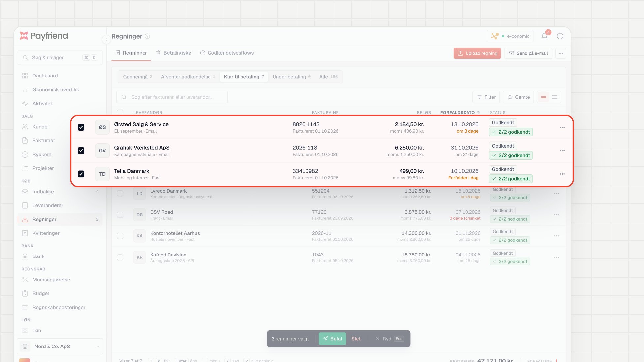644x362 pixels.
Task: Expand the Nord & Co. ApS company switcher
Action: coord(60,346)
